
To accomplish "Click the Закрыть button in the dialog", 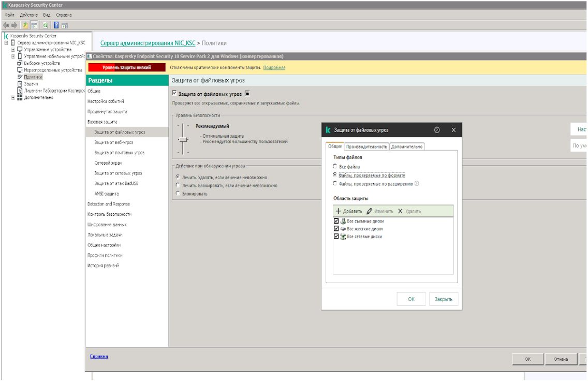I will (444, 299).
